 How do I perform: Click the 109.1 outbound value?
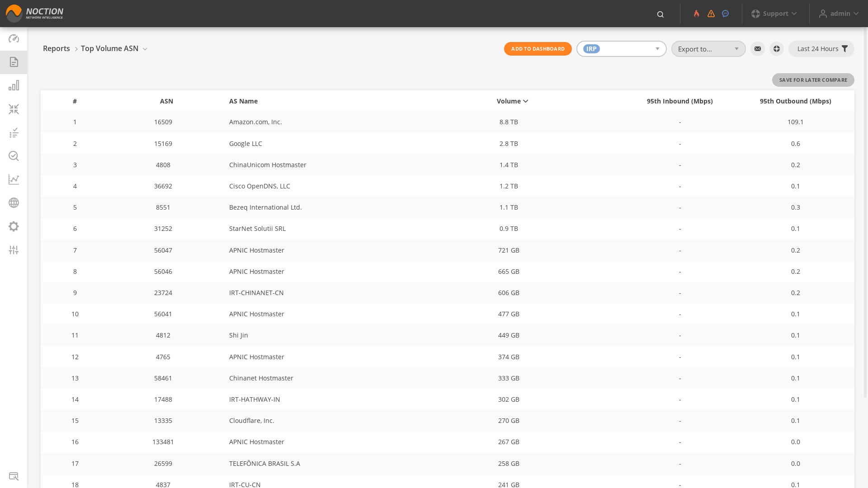coord(796,122)
